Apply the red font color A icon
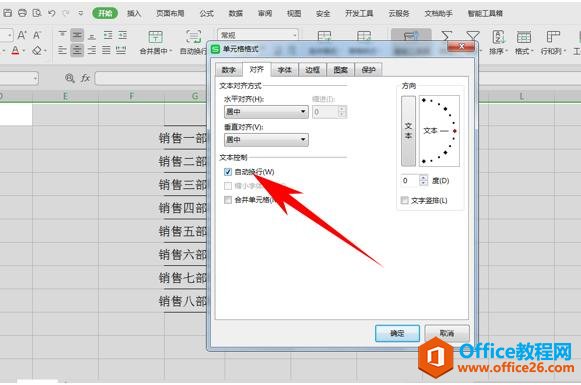The height and width of the screenshot is (385, 581). click(x=15, y=50)
